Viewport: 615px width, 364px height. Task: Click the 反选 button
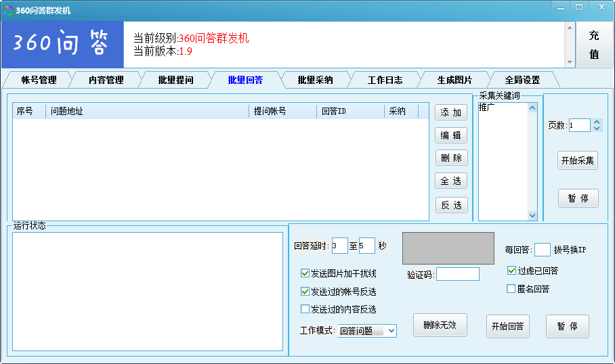pyautogui.click(x=452, y=205)
